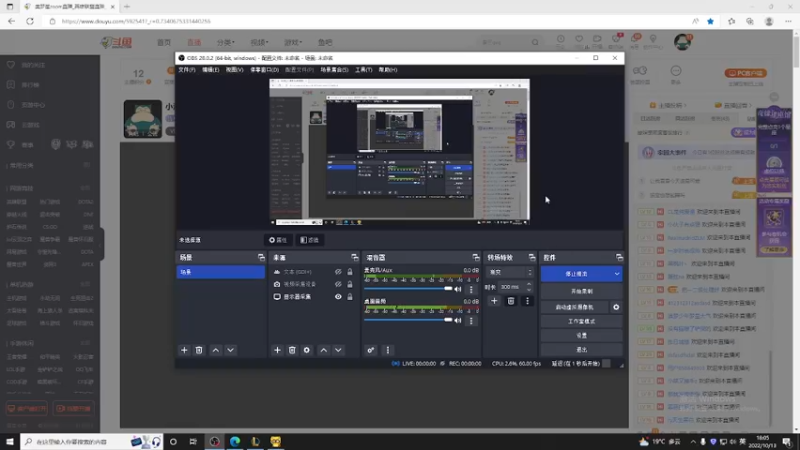Click the blue Stop Streaming button
800x450 pixels.
click(x=577, y=274)
